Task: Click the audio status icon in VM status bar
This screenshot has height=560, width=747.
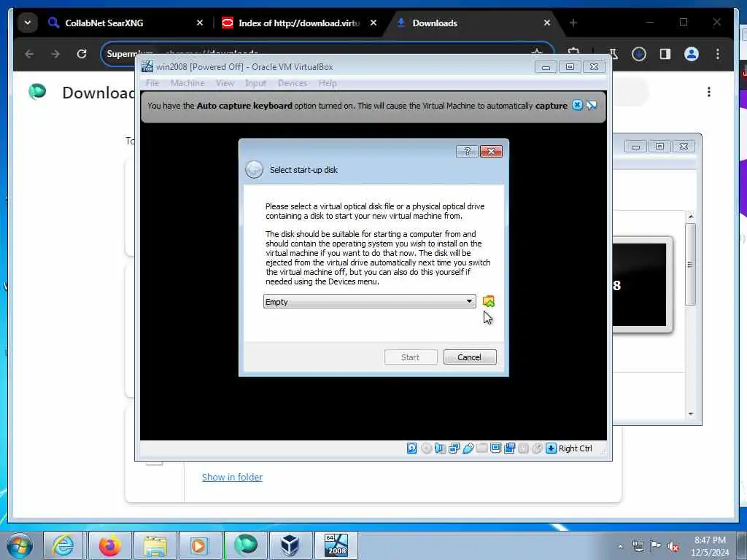Action: [440, 448]
